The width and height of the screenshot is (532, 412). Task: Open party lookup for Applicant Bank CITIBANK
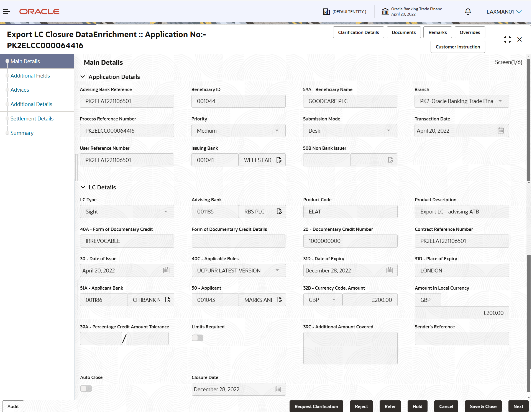click(168, 300)
